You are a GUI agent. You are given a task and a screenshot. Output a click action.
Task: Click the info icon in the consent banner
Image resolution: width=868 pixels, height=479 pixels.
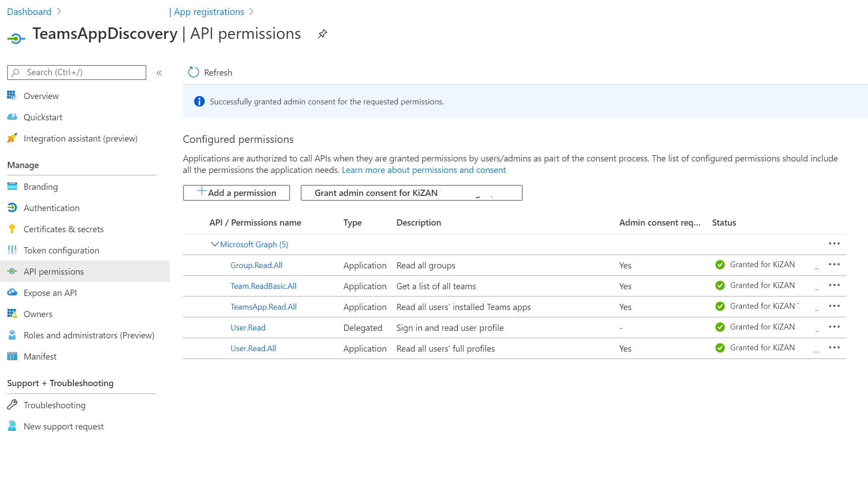(199, 101)
